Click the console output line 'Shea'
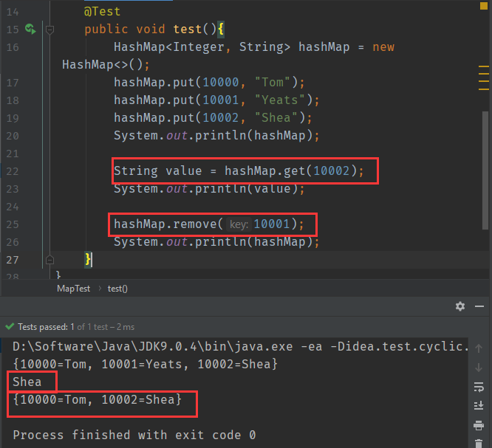This screenshot has width=492, height=448. click(27, 382)
